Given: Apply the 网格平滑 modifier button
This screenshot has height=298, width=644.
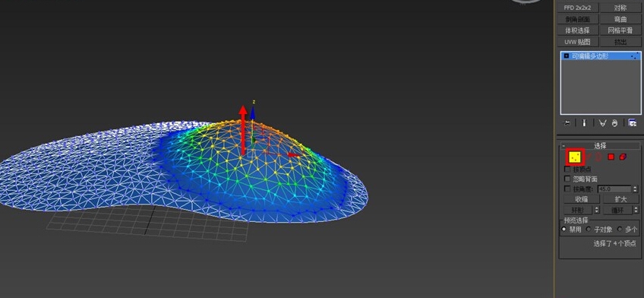Looking at the screenshot, I should [620, 30].
